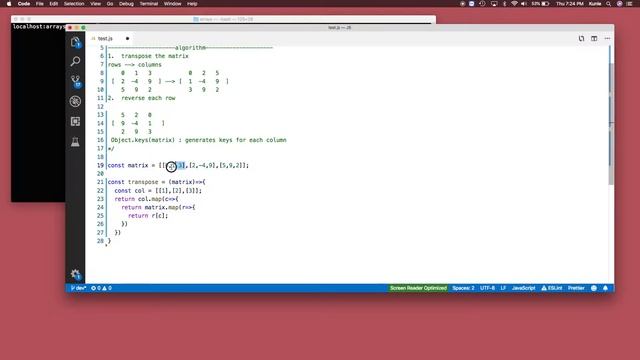Open the Debug menu

126,4
